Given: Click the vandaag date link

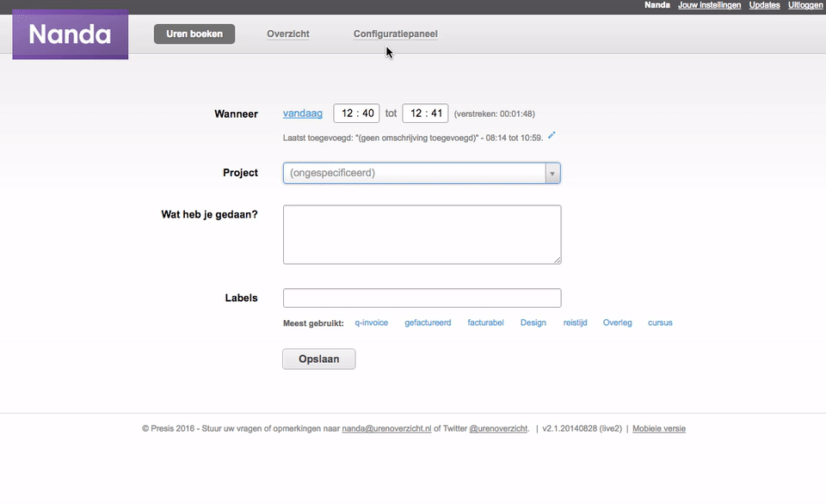Looking at the screenshot, I should coord(302,114).
